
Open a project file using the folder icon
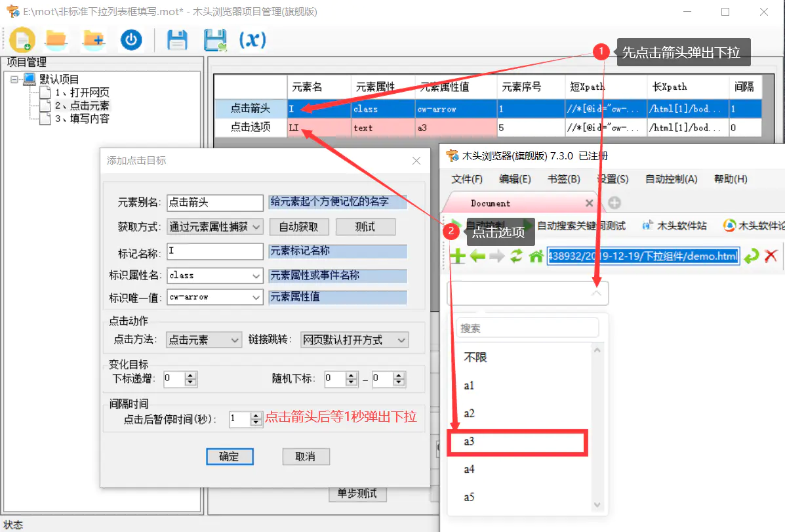point(56,39)
